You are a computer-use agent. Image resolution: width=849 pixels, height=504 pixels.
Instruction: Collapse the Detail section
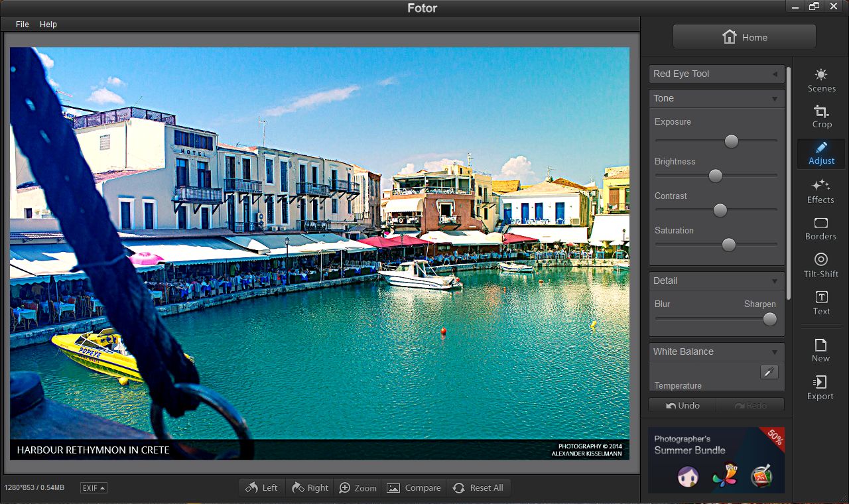pyautogui.click(x=716, y=281)
